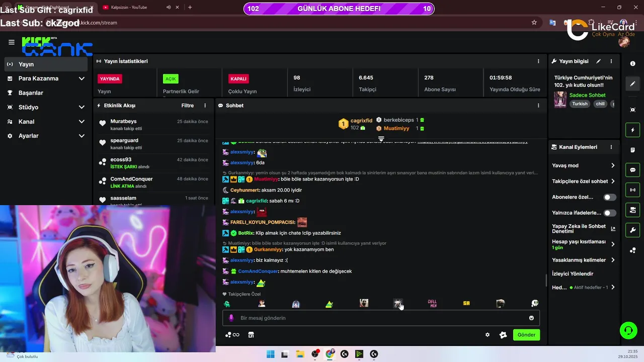Click the notes document icon in the right rail
This screenshot has height=362, width=644.
[632, 150]
